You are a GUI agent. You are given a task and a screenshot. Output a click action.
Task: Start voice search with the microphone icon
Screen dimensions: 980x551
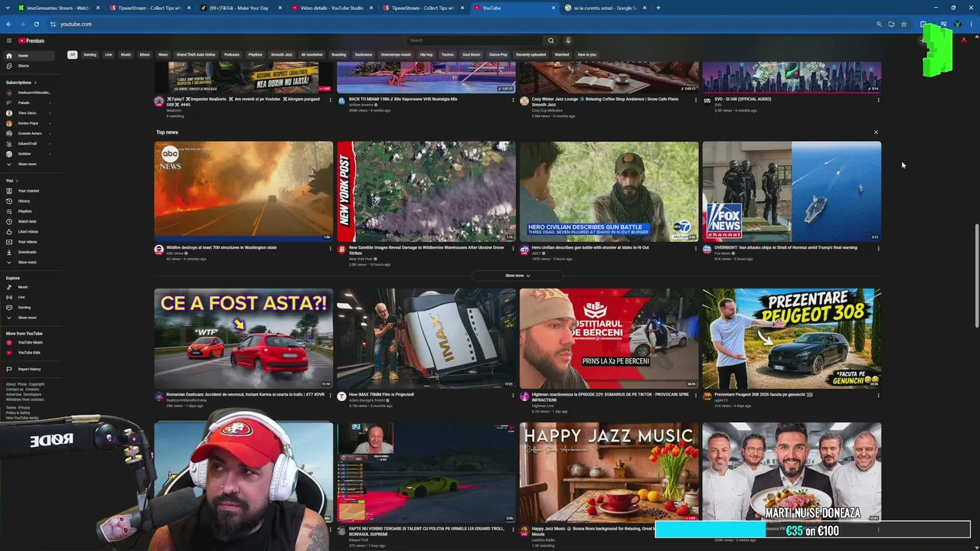click(x=568, y=41)
